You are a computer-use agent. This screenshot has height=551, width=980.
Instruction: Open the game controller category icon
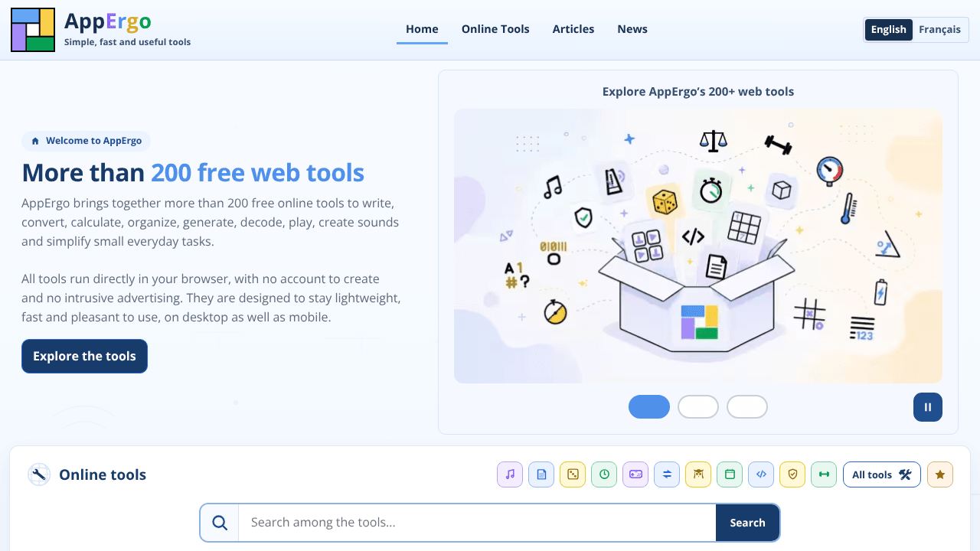tap(635, 474)
